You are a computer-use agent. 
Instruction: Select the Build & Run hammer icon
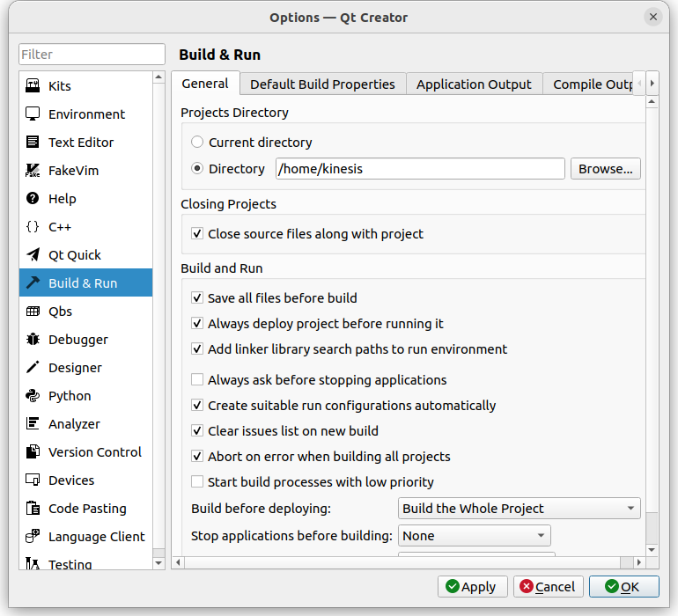coord(33,282)
